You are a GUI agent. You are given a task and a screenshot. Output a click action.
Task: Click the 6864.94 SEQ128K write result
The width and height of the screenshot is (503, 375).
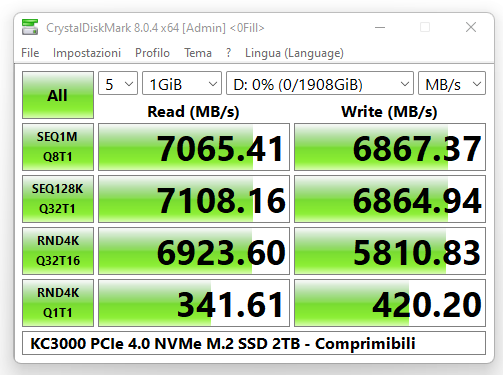pyautogui.click(x=390, y=199)
